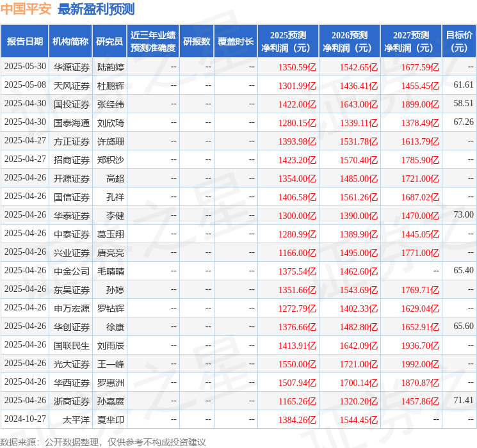Click the 研究员 column header
This screenshot has height=448, width=477.
coord(109,42)
